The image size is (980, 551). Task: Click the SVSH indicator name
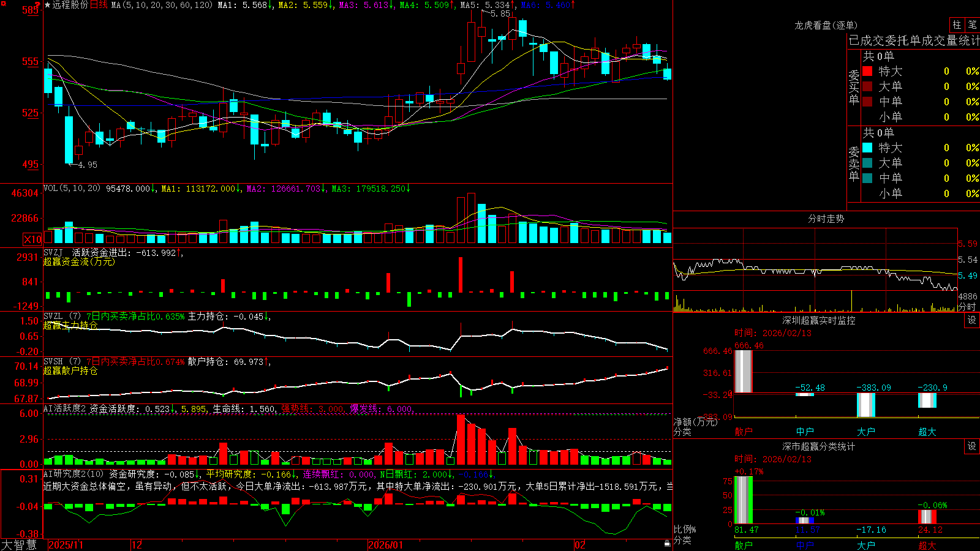click(53, 362)
